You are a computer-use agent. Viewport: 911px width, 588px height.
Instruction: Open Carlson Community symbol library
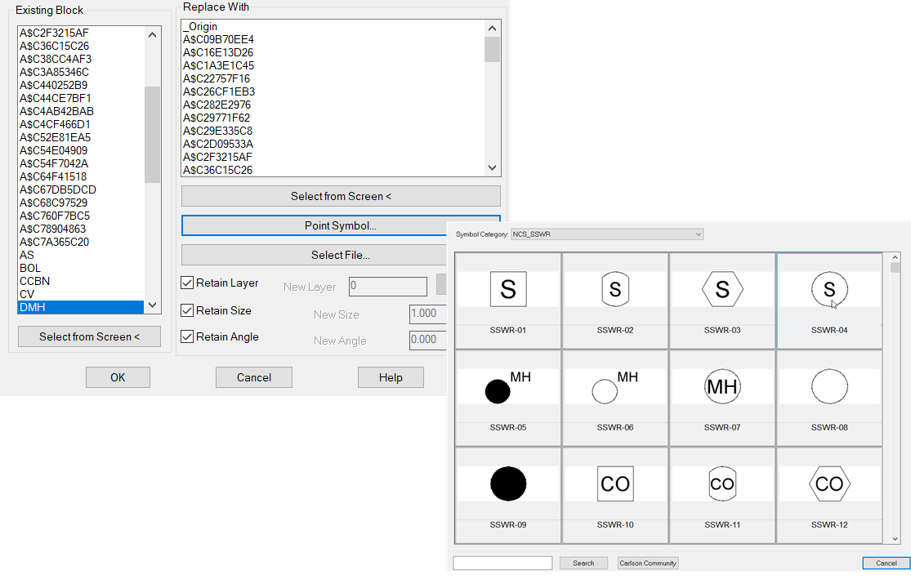[648, 563]
